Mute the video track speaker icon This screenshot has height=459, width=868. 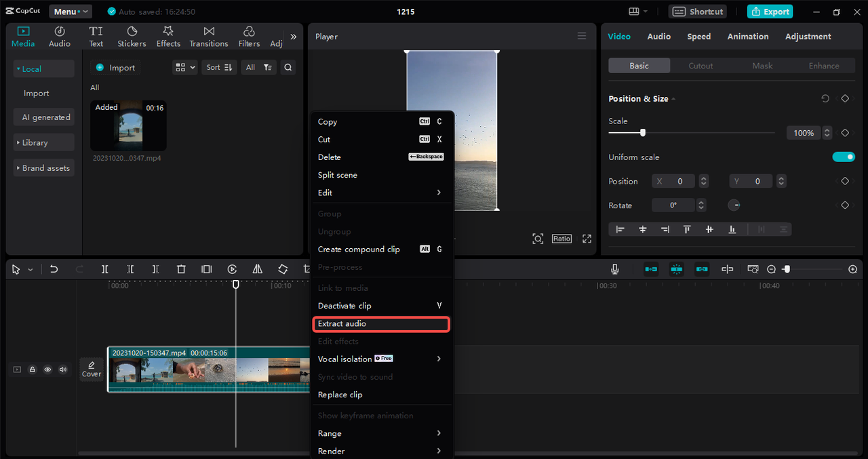coord(63,370)
